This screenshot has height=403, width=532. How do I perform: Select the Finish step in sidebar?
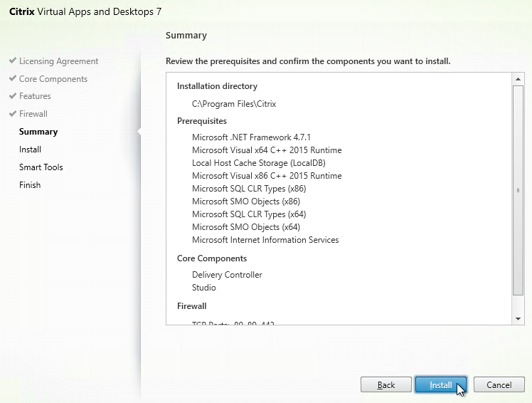[30, 185]
